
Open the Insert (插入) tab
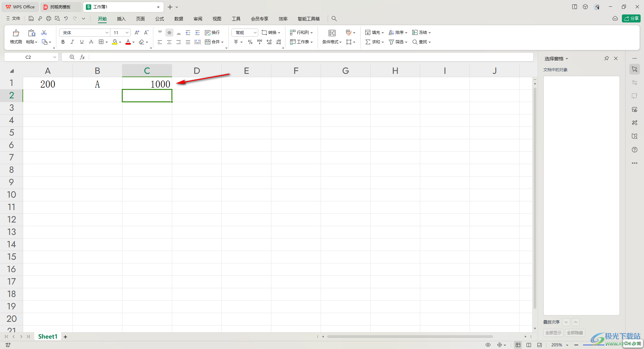click(x=121, y=19)
